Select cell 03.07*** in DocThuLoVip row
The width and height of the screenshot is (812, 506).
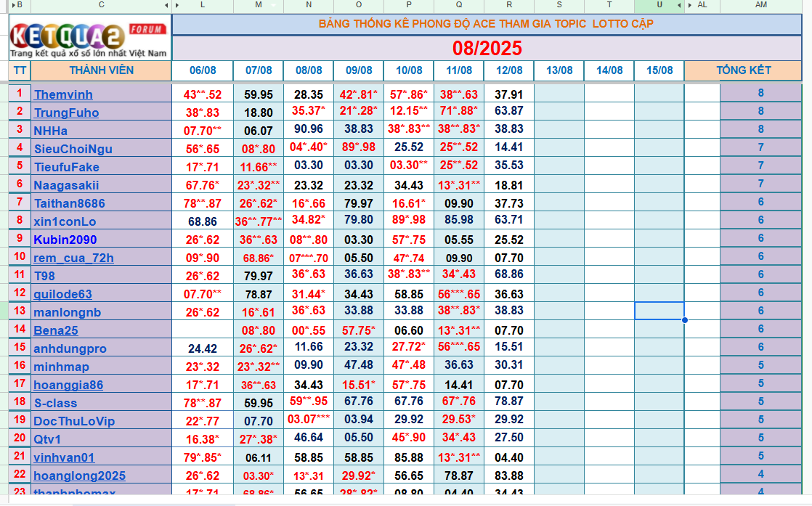tap(309, 420)
